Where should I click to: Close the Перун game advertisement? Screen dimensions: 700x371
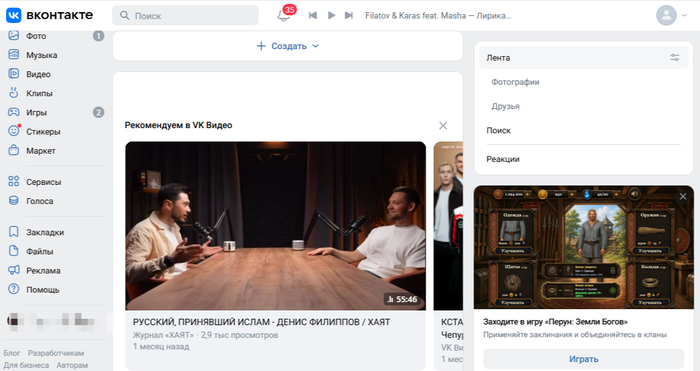point(683,196)
